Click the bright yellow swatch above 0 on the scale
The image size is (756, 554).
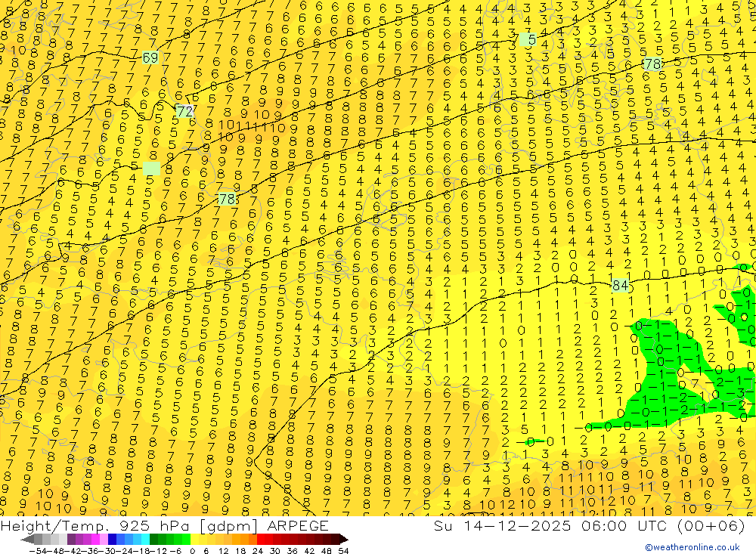(194, 539)
